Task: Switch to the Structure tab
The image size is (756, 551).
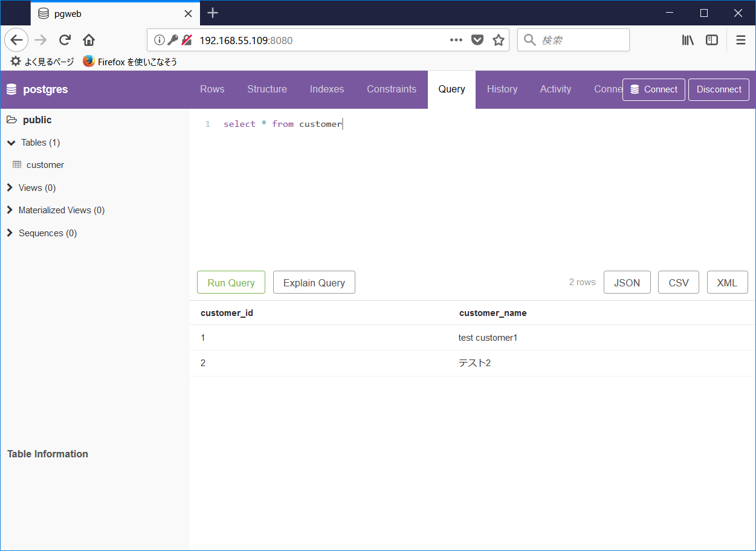Action: click(x=267, y=89)
